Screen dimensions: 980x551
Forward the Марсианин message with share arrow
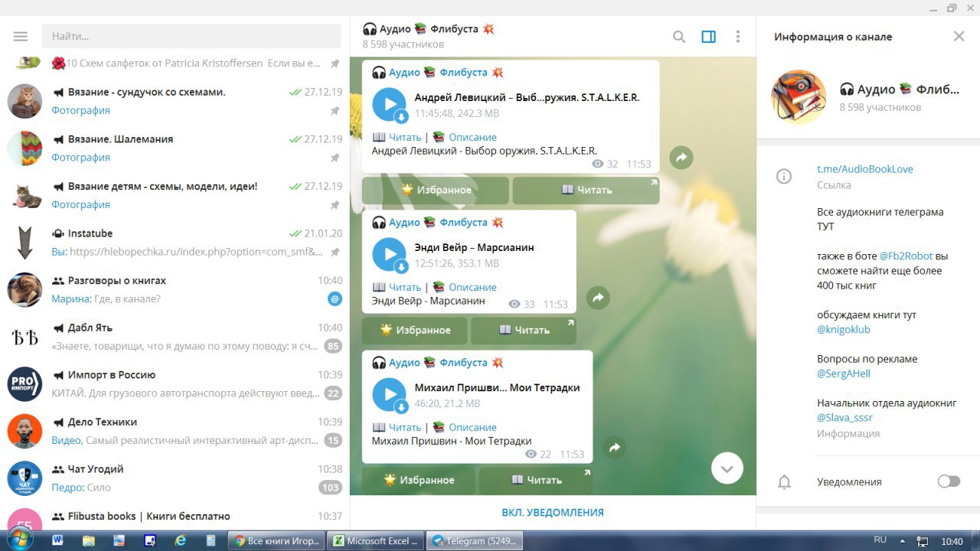(598, 298)
